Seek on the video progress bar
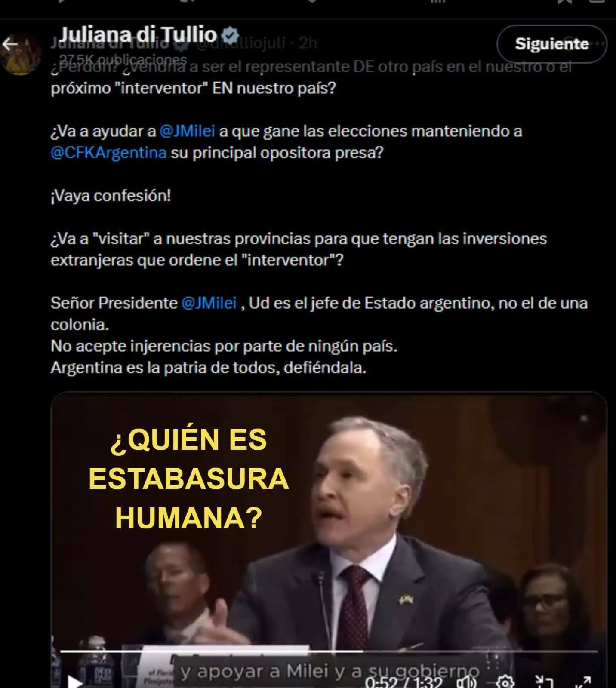This screenshot has width=616, height=688. [x=328, y=651]
